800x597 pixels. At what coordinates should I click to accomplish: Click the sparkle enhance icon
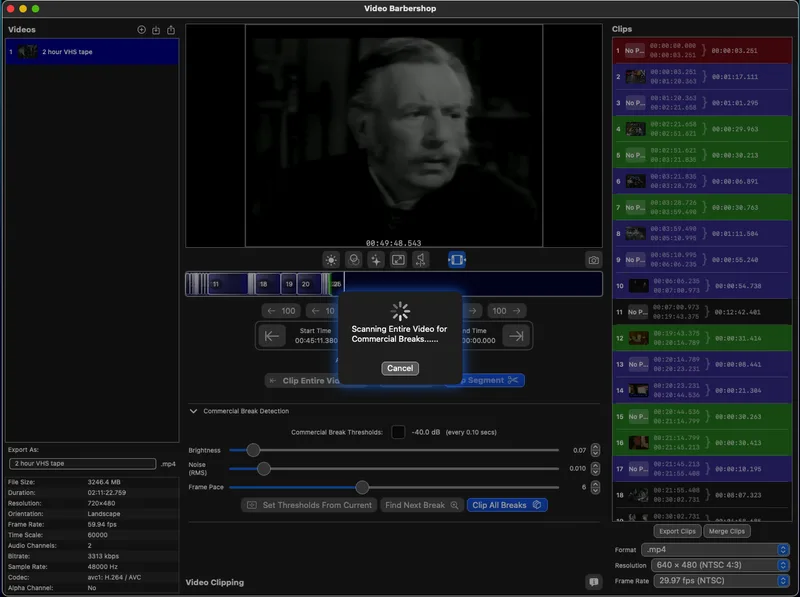[375, 260]
